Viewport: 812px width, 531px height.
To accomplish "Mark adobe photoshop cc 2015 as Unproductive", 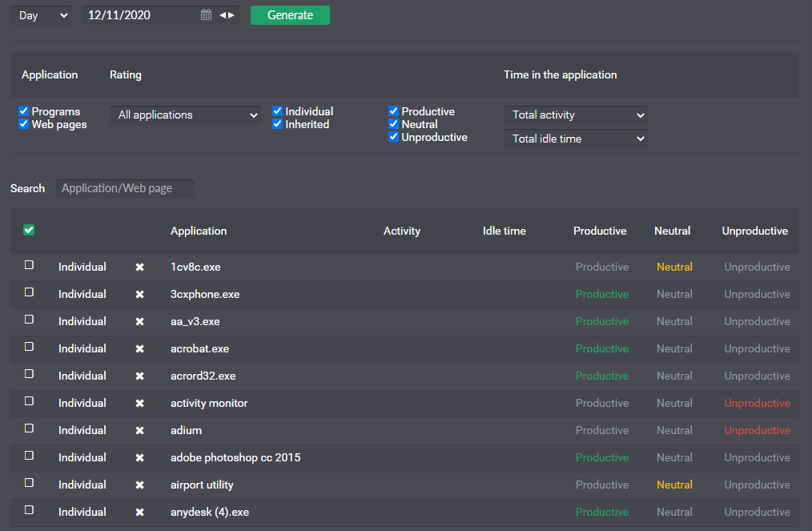I will [757, 458].
